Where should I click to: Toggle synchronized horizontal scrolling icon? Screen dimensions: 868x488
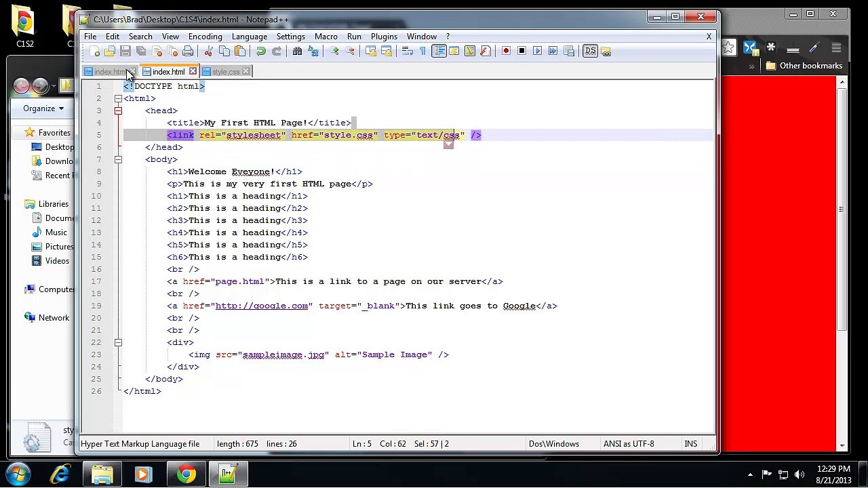(x=386, y=52)
